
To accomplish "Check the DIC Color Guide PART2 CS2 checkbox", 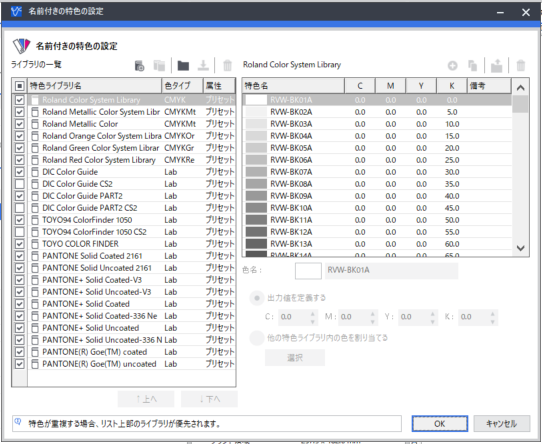I will point(20,208).
